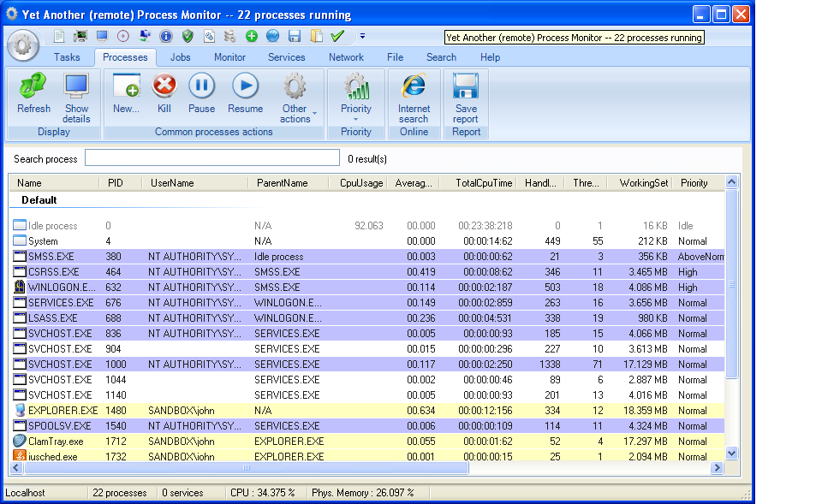Open quick access toolbar customize arrow

point(362,36)
